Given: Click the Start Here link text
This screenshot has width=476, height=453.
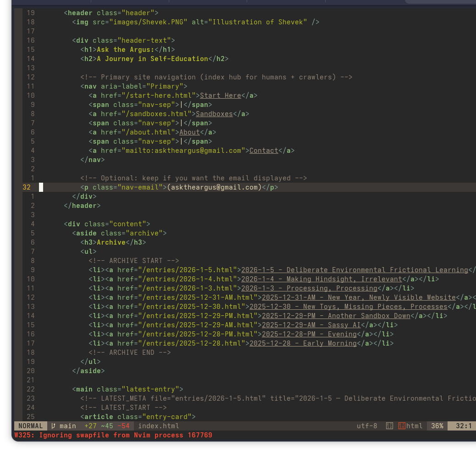Looking at the screenshot, I should pyautogui.click(x=220, y=95).
